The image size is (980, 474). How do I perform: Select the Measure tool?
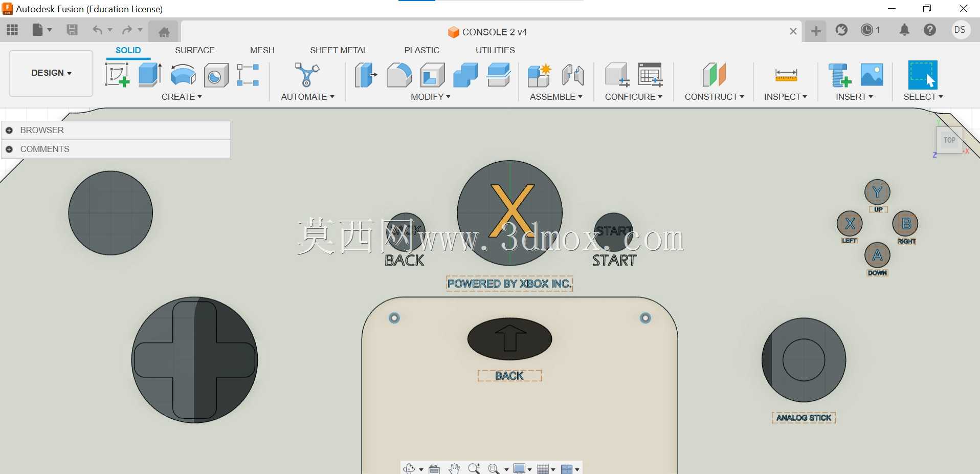[x=786, y=75]
